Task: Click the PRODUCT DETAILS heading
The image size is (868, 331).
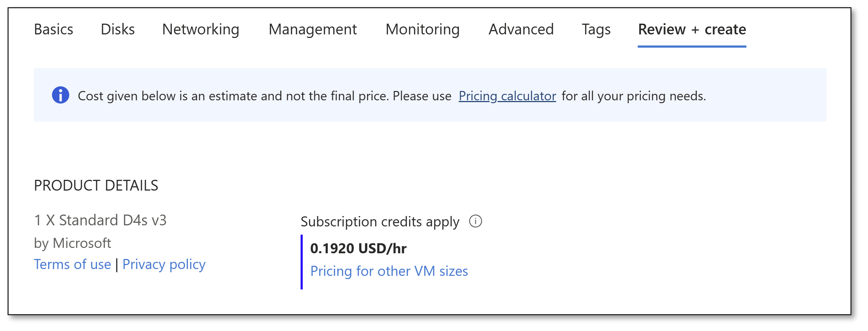Action: (x=96, y=186)
